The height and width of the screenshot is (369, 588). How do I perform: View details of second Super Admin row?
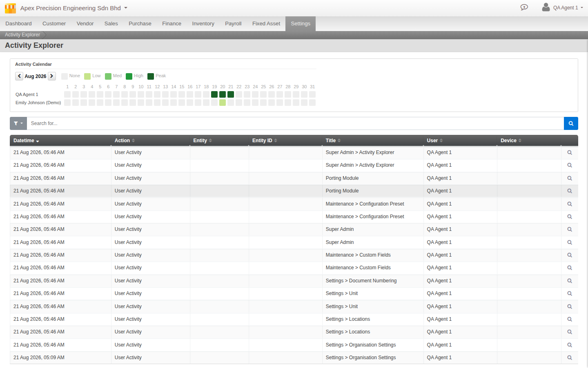570,242
